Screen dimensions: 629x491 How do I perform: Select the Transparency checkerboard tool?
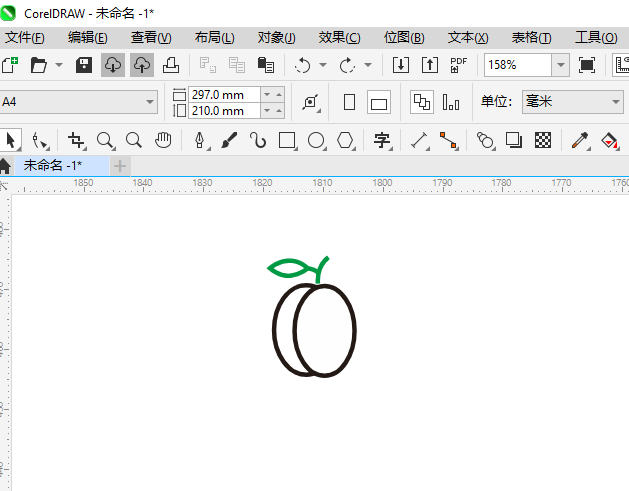click(x=543, y=140)
